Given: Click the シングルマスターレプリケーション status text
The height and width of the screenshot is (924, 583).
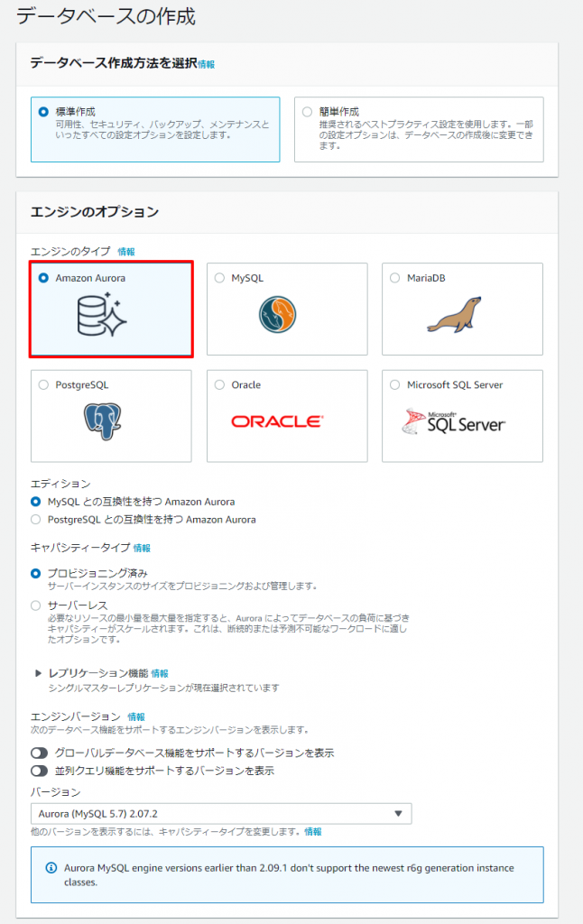Looking at the screenshot, I should (x=164, y=688).
